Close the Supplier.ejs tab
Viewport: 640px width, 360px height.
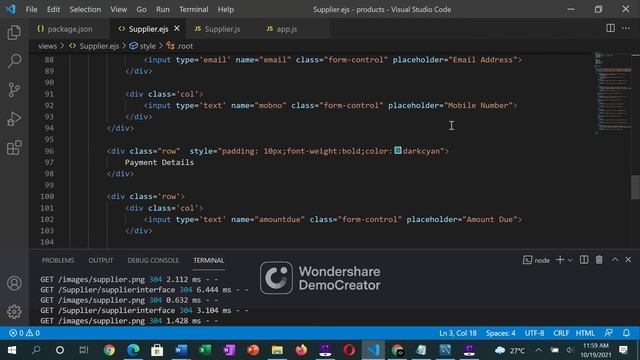177,29
